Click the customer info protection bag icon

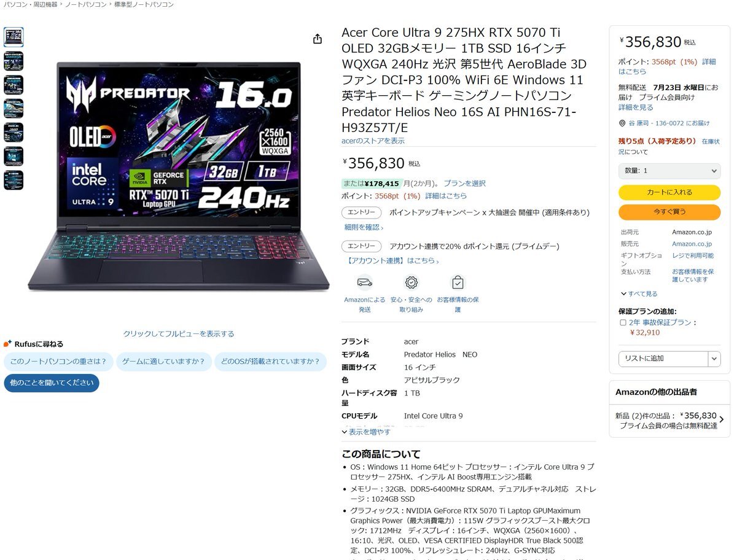458,282
